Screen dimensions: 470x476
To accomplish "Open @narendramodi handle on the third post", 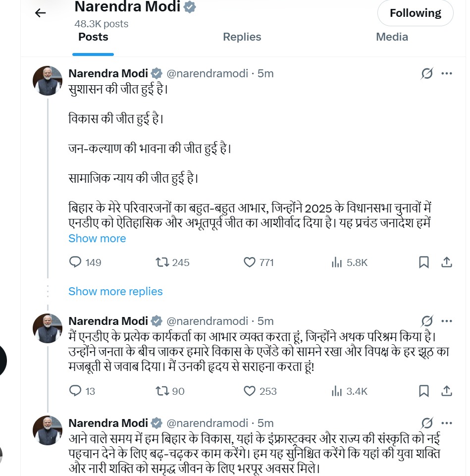I will [x=207, y=423].
